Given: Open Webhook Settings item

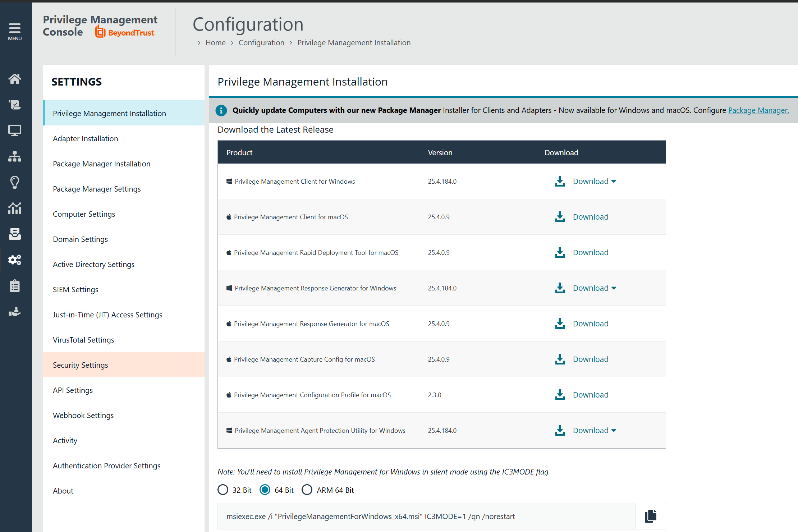Looking at the screenshot, I should coord(124,415).
